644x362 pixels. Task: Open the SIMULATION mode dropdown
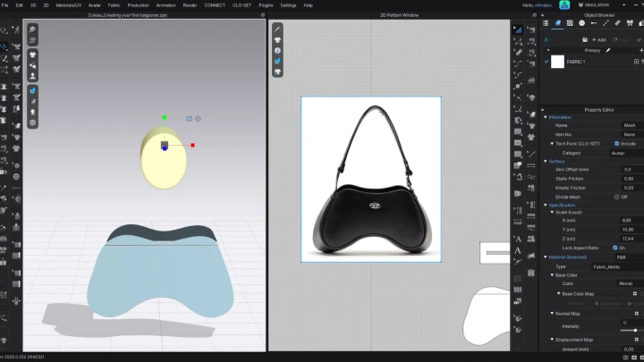[x=601, y=5]
